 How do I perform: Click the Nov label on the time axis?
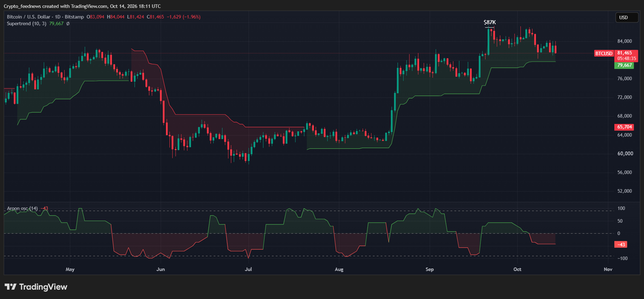608,270
